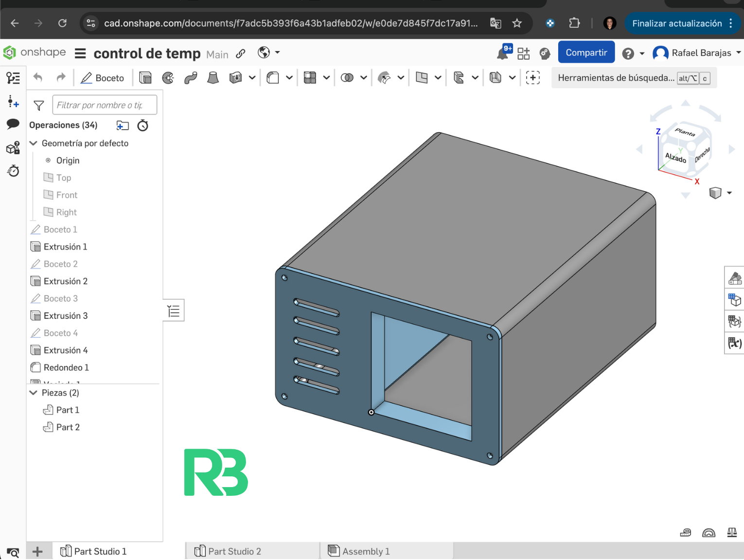Add a new folder to feature list
Screen dimensions: 744x560
point(123,125)
